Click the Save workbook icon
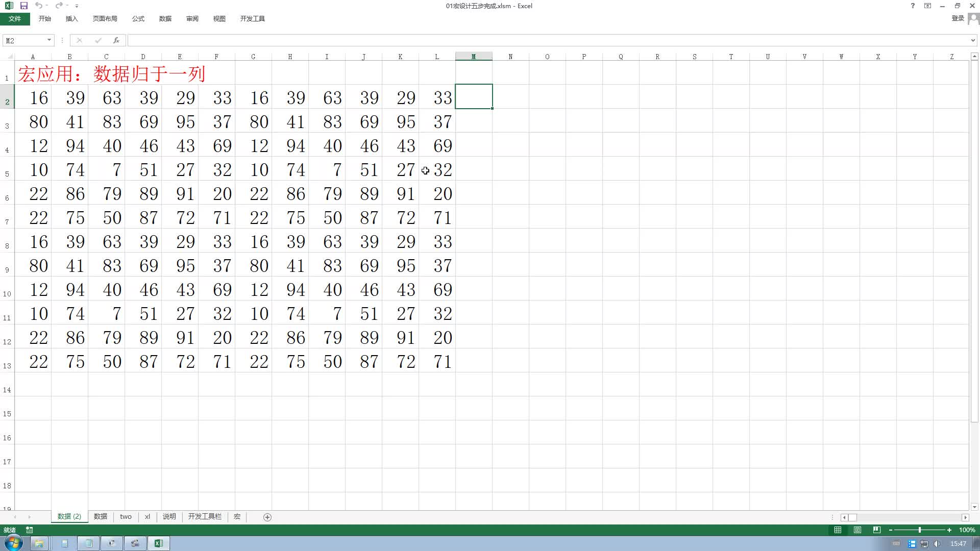This screenshot has height=551, width=980. [x=24, y=6]
